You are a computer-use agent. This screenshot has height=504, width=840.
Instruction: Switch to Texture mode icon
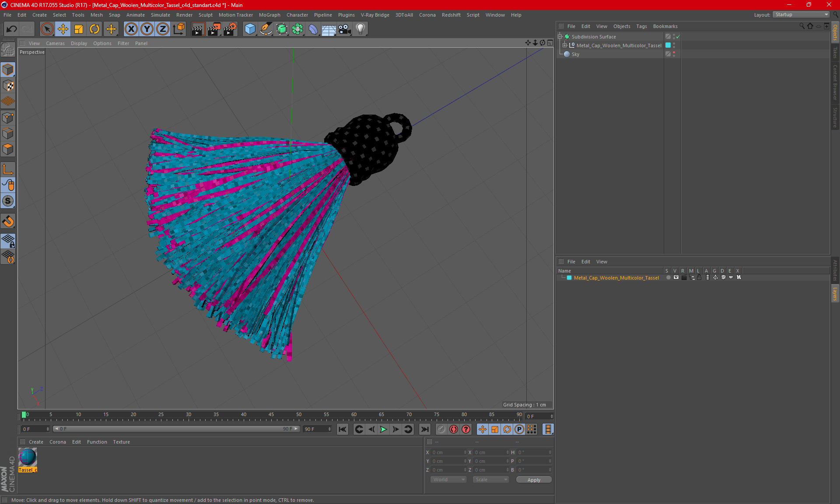tap(8, 86)
